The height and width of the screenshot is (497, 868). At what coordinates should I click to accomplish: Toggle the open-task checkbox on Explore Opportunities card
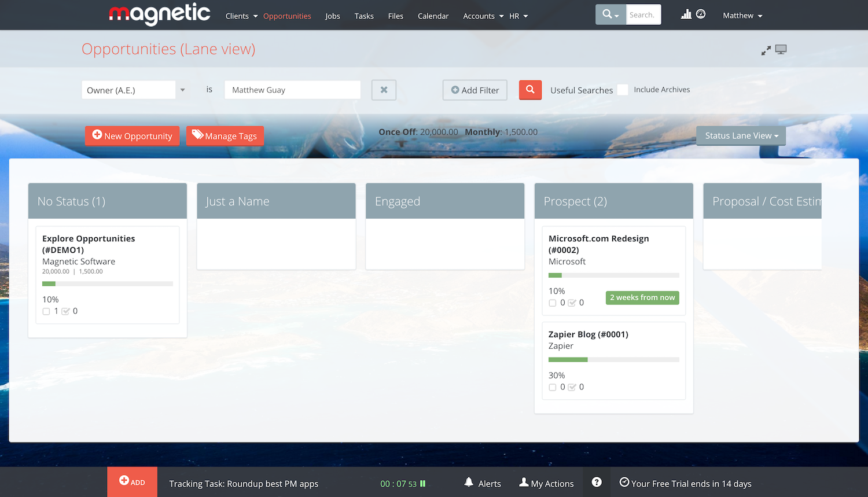pyautogui.click(x=46, y=311)
